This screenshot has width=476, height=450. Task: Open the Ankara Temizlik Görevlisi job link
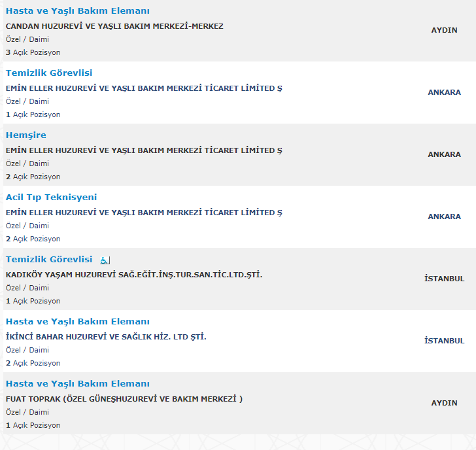tap(49, 73)
